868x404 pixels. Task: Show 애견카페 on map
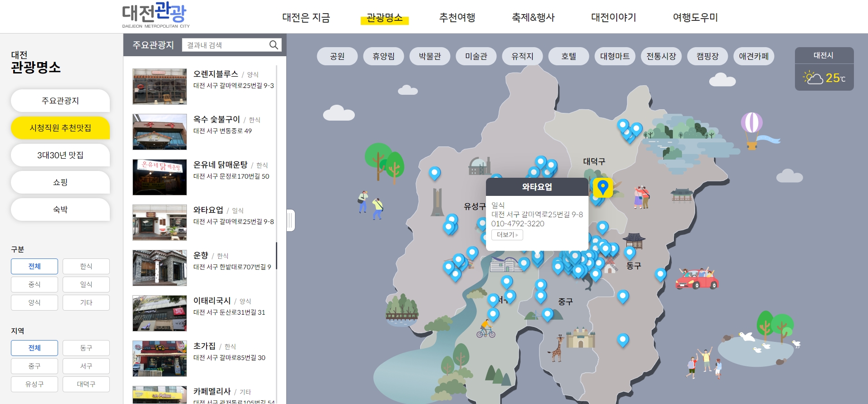pyautogui.click(x=754, y=56)
